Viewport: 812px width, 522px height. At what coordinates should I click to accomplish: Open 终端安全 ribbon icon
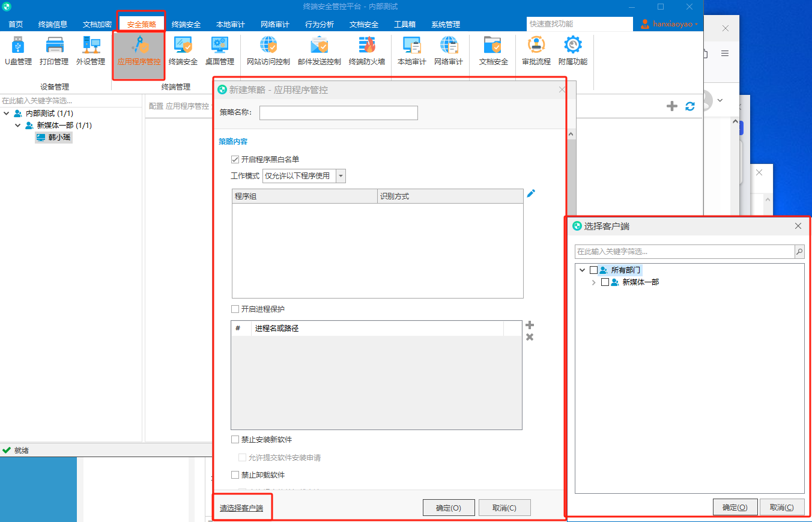point(183,51)
